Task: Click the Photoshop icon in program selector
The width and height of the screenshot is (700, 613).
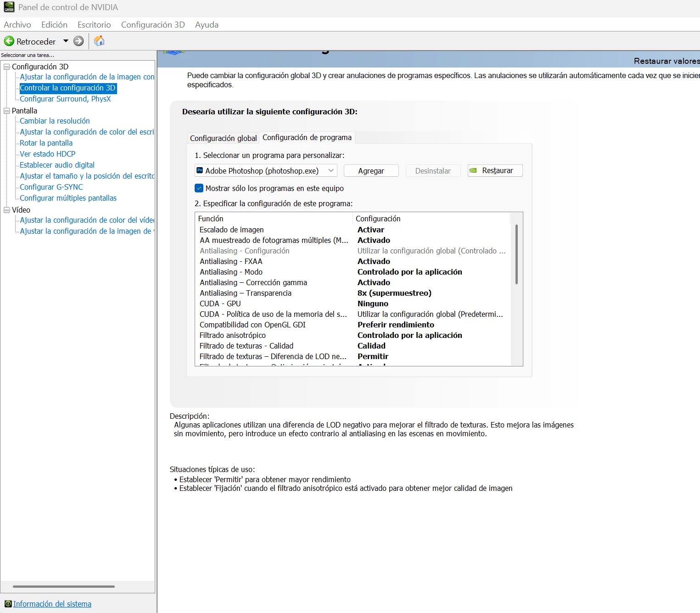Action: coord(200,170)
